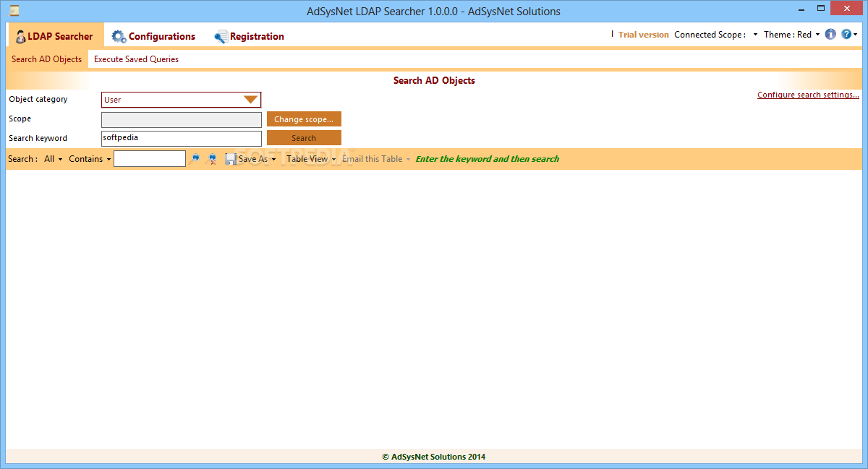The image size is (868, 469).
Task: Open the LDAP Searcher tab
Action: click(x=55, y=36)
